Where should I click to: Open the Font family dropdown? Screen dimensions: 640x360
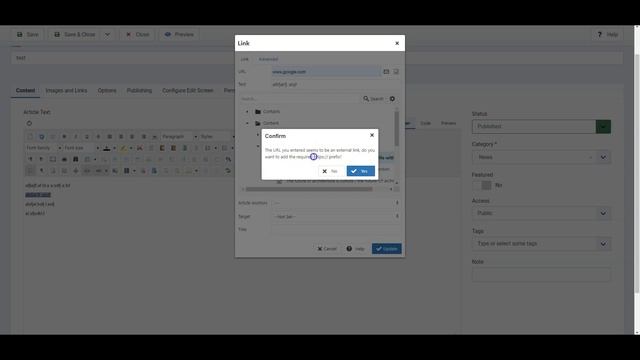tap(43, 148)
